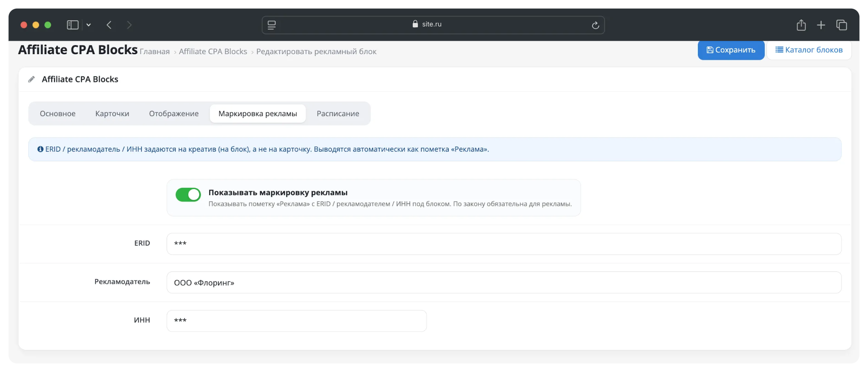Image resolution: width=868 pixels, height=372 pixels.
Task: Click the Affiliate CPA Blocks page heading
Action: click(x=78, y=50)
